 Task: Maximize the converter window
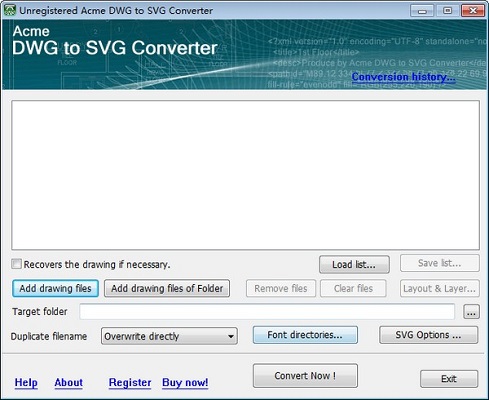447,10
